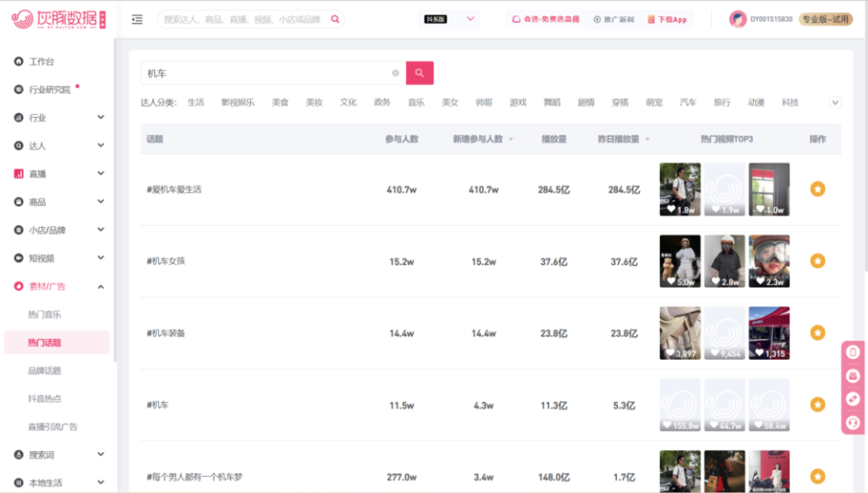Click the 下载App phone icon

coord(651,19)
